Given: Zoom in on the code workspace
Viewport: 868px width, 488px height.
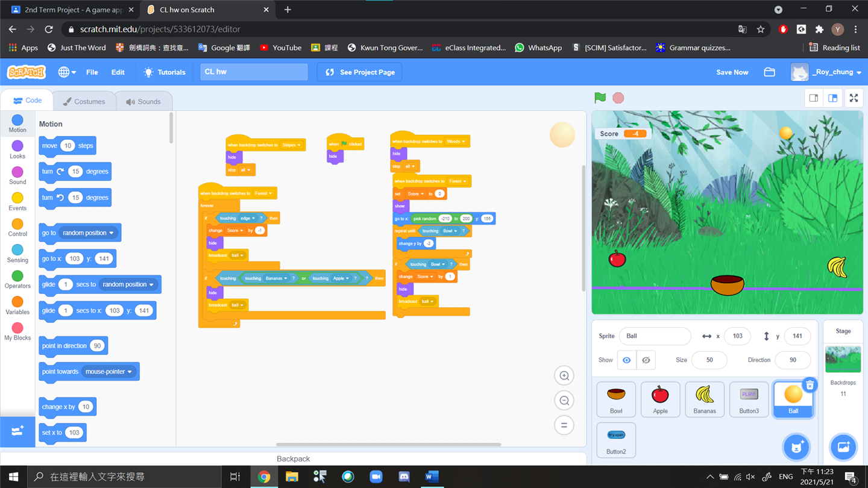Looking at the screenshot, I should click(x=564, y=376).
